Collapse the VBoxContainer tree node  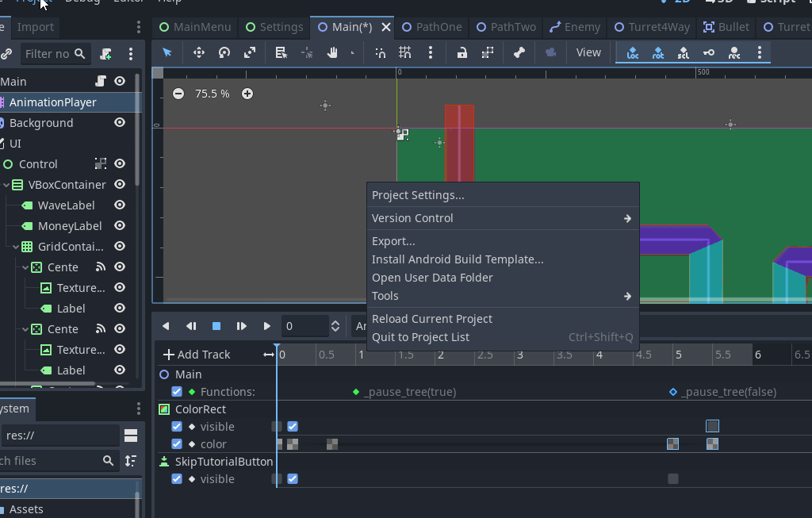6,185
